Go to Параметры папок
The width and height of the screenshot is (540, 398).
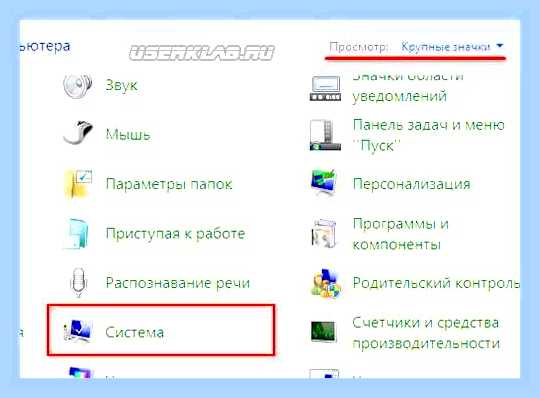[x=169, y=184]
